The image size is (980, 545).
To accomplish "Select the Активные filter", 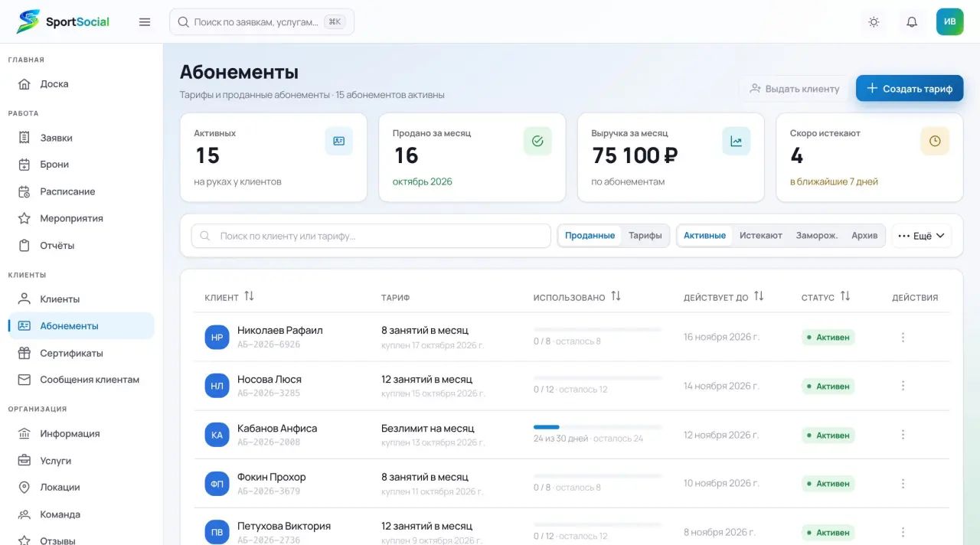I will click(704, 236).
